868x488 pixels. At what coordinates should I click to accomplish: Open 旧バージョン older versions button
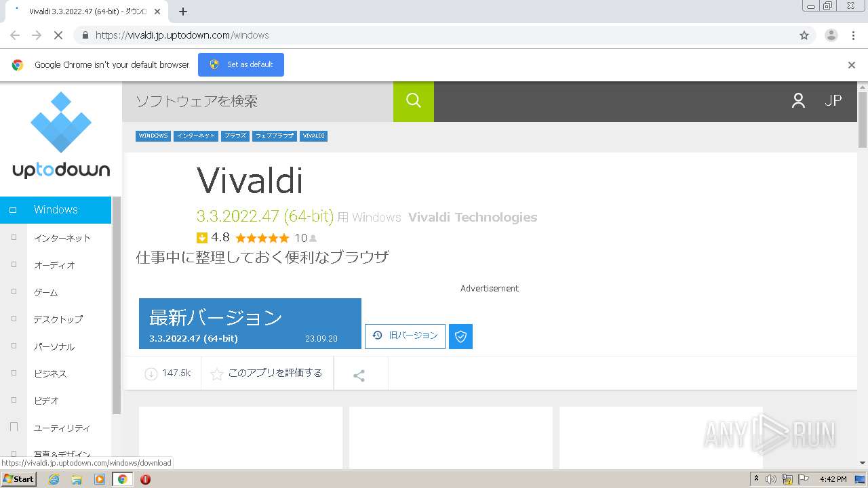tap(405, 336)
